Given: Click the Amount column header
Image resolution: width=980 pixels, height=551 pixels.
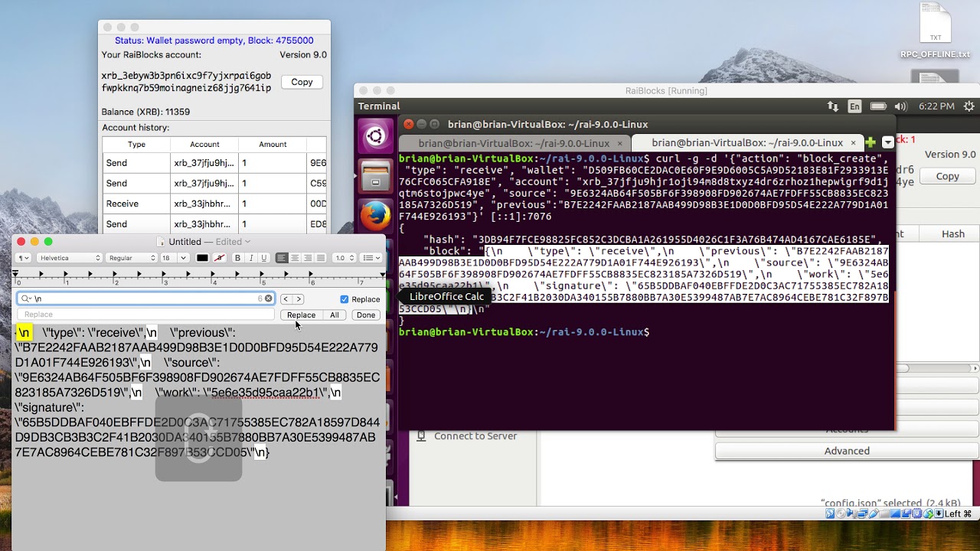Looking at the screenshot, I should pyautogui.click(x=273, y=145).
